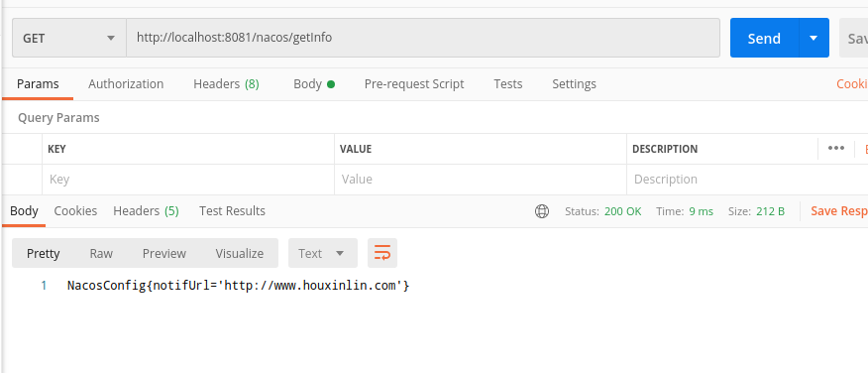The image size is (868, 373).
Task: Click the Key query param field
Action: coord(188,179)
